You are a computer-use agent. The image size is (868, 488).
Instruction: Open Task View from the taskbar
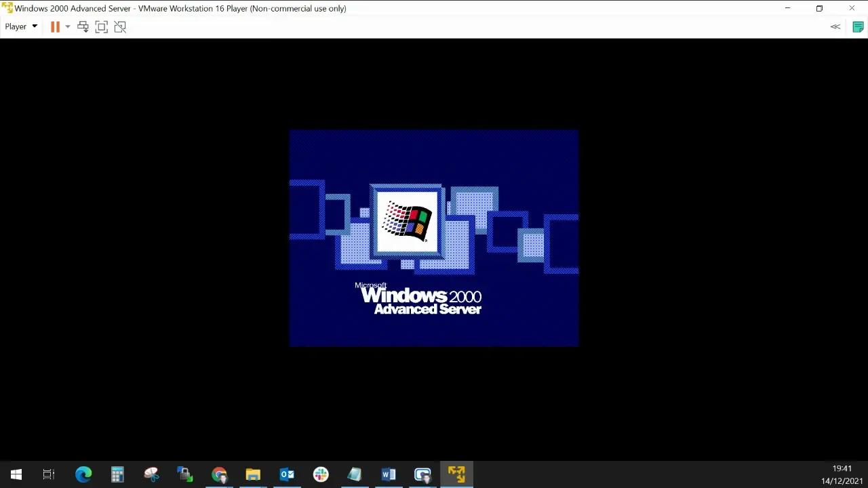tap(48, 474)
